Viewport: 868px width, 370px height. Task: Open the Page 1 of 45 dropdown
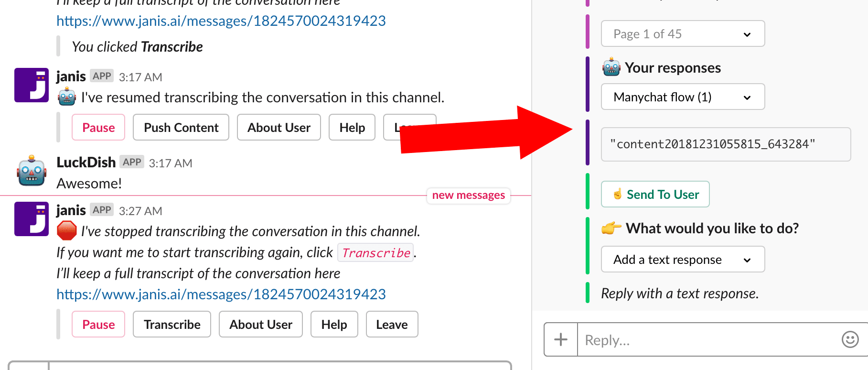(x=683, y=33)
